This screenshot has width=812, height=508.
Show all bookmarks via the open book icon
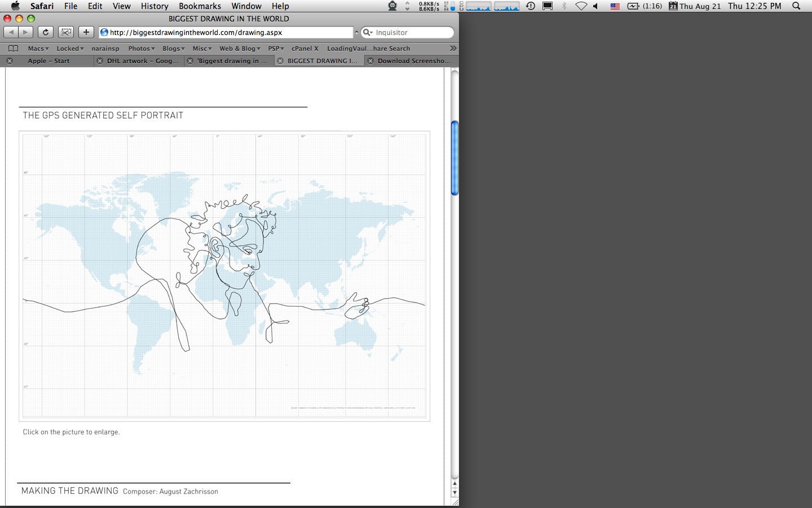[14, 49]
